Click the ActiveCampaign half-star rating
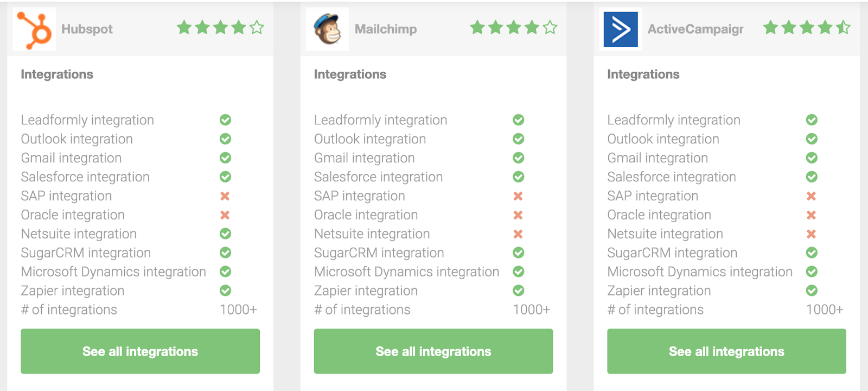This screenshot has height=391, width=868. [x=843, y=27]
